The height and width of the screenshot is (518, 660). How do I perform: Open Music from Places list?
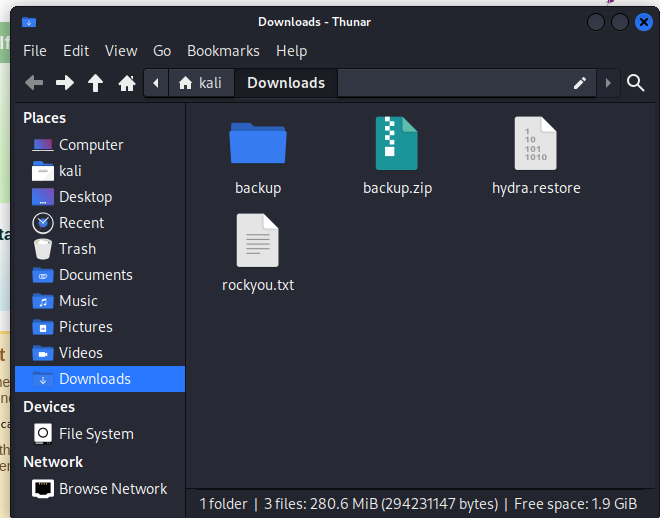pos(100,301)
